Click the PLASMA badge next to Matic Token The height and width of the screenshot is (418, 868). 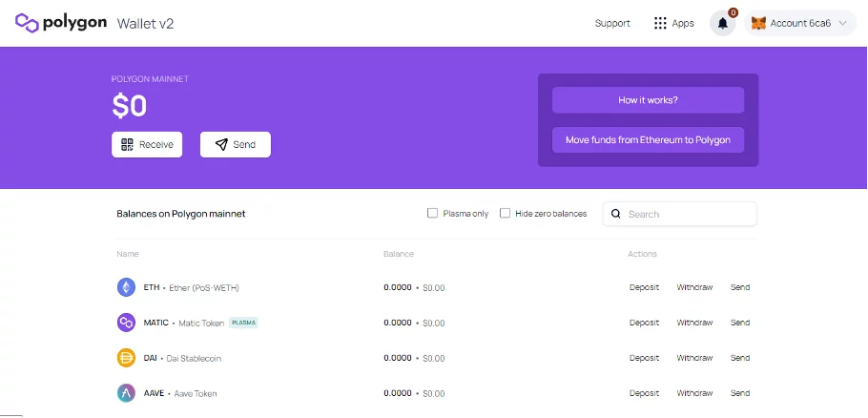pos(243,323)
